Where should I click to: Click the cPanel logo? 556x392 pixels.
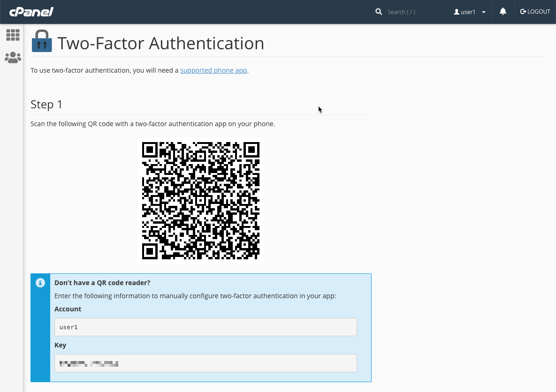pyautogui.click(x=30, y=12)
